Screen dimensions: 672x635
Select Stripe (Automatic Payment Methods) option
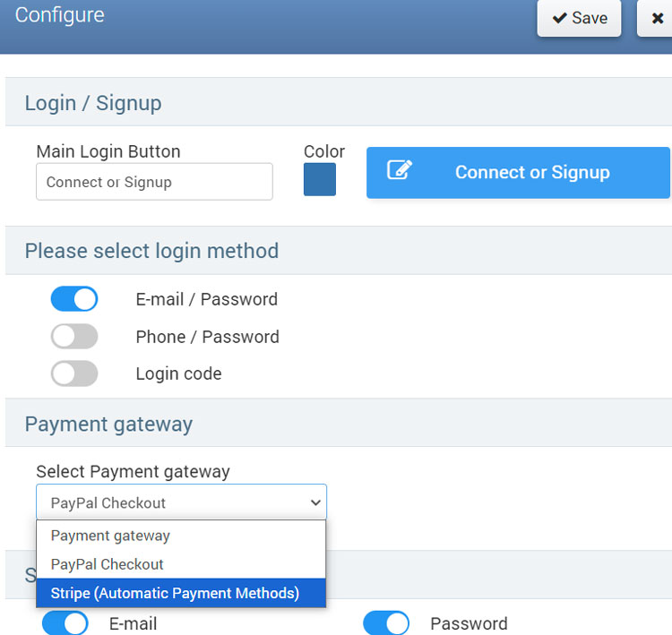175,593
